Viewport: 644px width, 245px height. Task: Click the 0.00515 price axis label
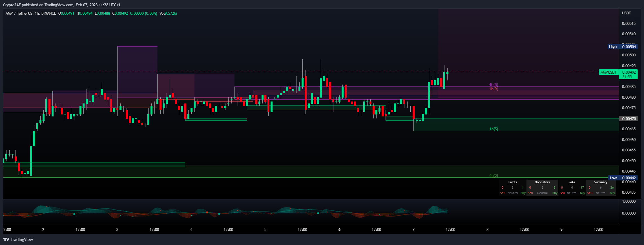(629, 23)
